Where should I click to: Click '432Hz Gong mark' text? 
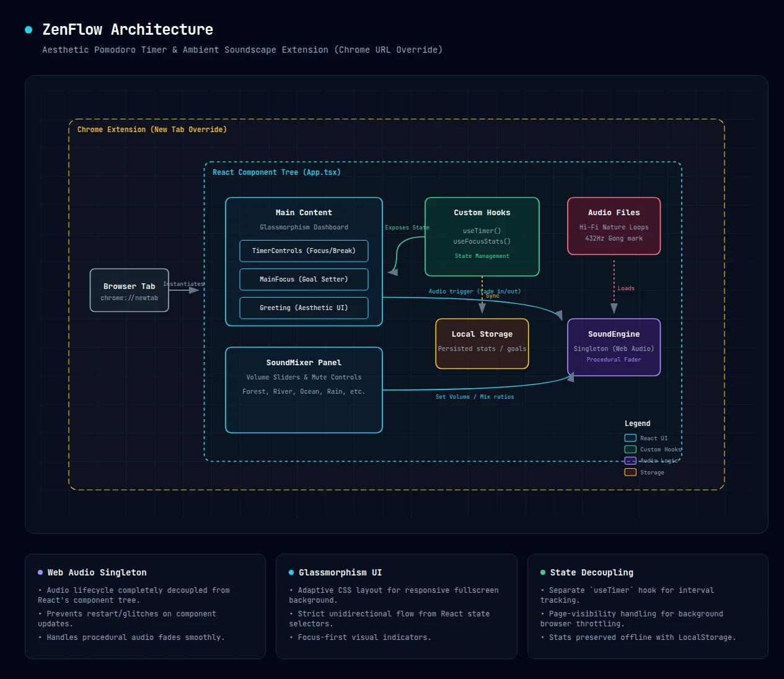[x=614, y=239]
